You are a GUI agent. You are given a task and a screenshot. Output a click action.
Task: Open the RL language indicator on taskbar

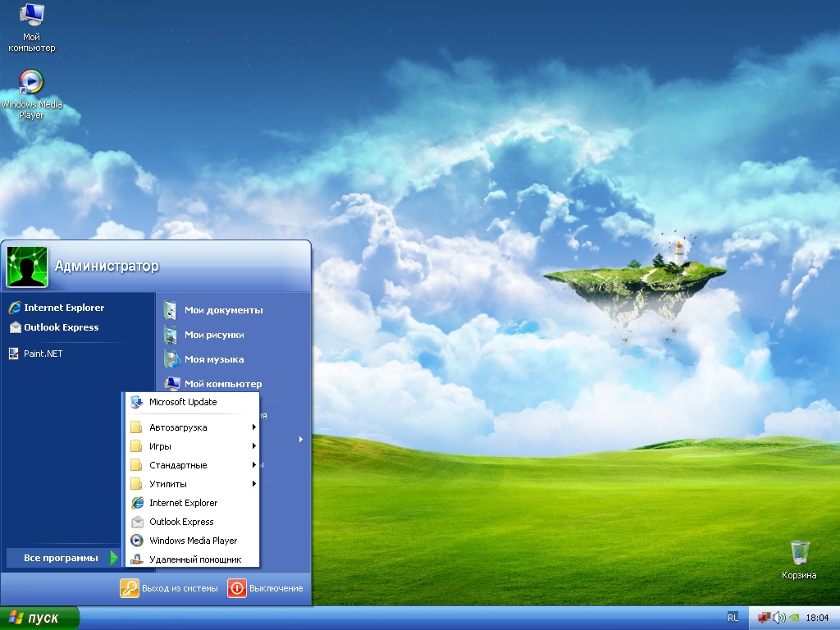point(733,618)
